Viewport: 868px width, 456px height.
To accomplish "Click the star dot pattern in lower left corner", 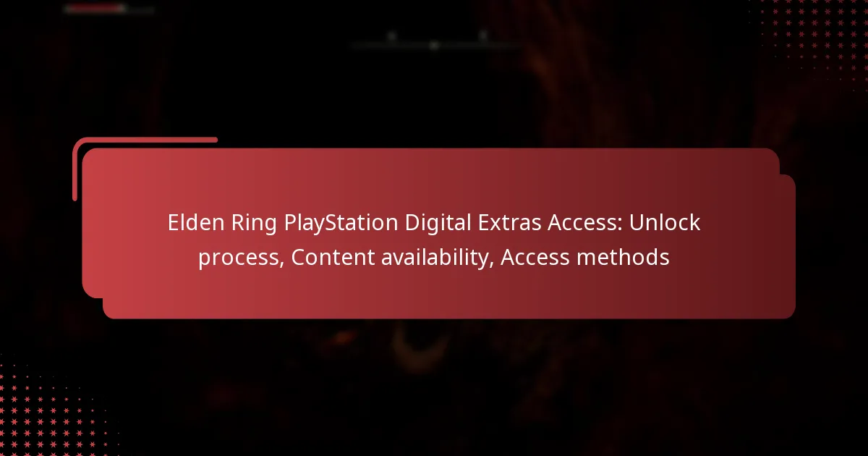I will tap(51, 405).
